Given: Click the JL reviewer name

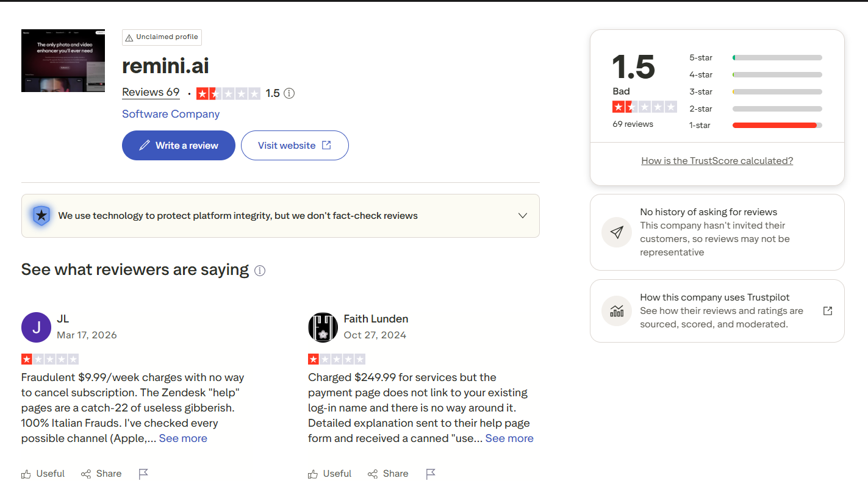Looking at the screenshot, I should tap(63, 319).
